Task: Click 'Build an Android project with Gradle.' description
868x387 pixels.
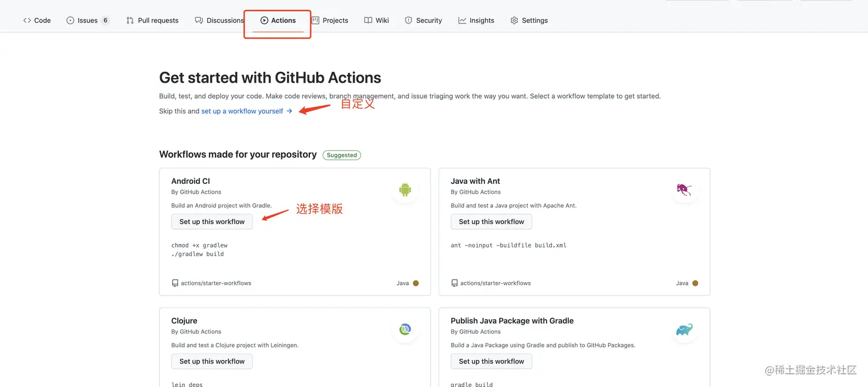Action: (222, 206)
